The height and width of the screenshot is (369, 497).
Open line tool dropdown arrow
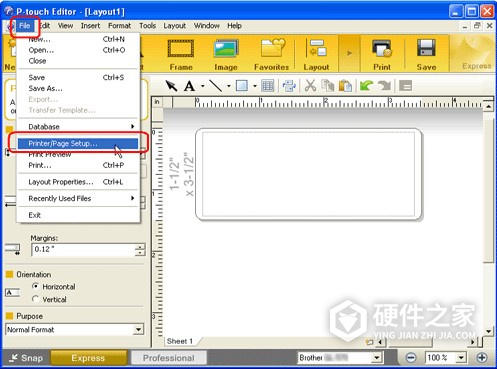coord(229,86)
